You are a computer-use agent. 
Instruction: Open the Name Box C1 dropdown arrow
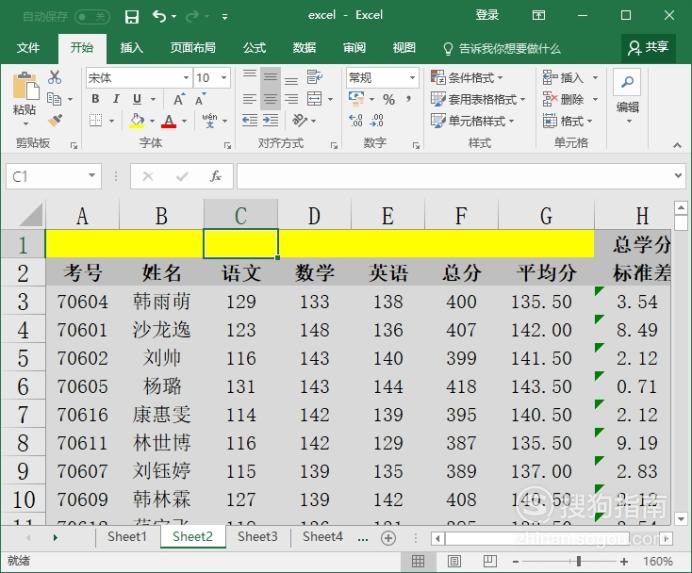pos(92,176)
